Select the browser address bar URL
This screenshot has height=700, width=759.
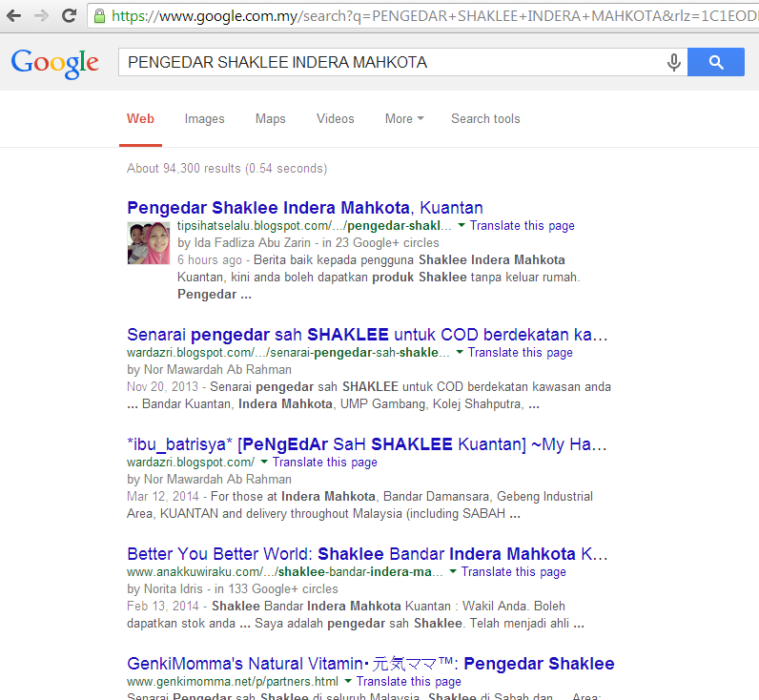pyautogui.click(x=434, y=16)
